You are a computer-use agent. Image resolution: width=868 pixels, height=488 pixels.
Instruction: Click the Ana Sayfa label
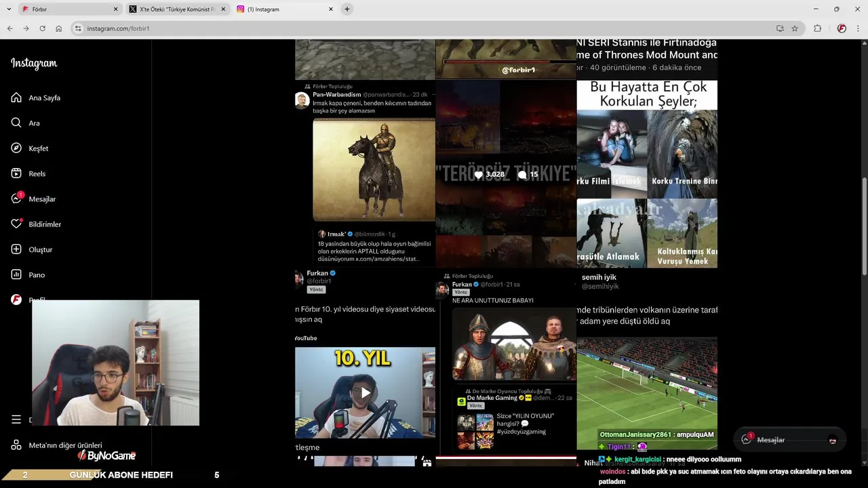pos(45,98)
